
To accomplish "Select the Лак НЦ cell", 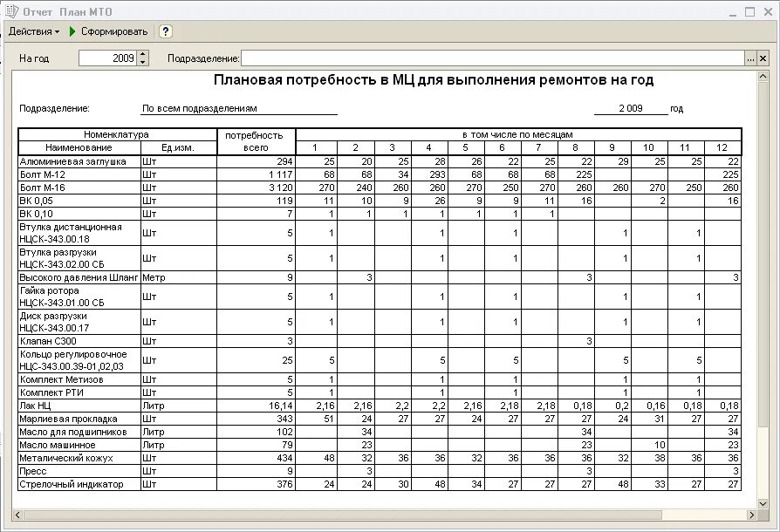I will pyautogui.click(x=79, y=406).
